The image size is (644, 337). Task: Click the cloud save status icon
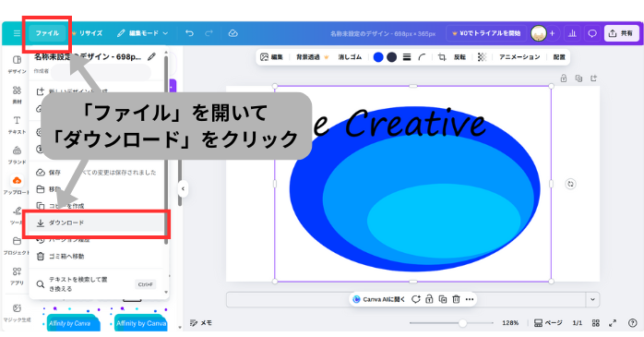[x=233, y=33]
